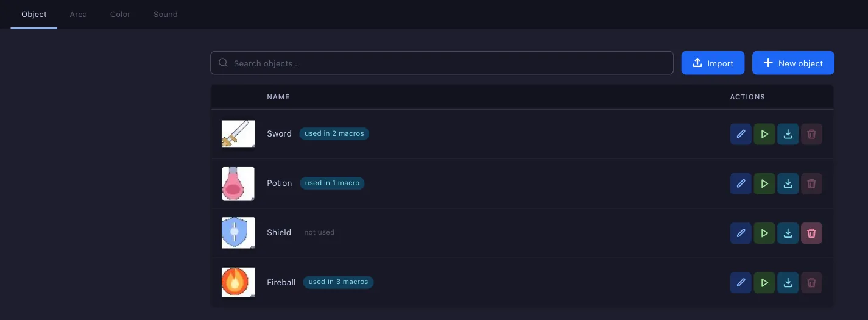Viewport: 868px width, 320px height.
Task: Download the Sword object
Action: click(x=788, y=134)
